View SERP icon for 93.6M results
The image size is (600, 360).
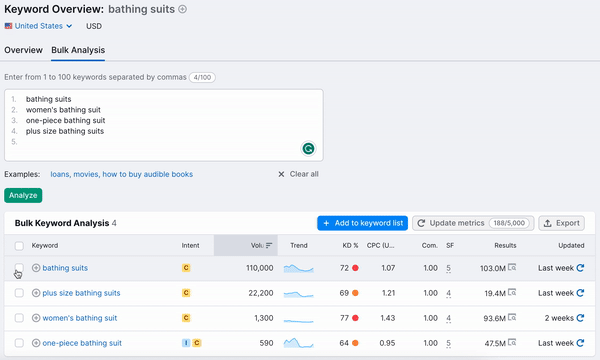[x=512, y=317]
